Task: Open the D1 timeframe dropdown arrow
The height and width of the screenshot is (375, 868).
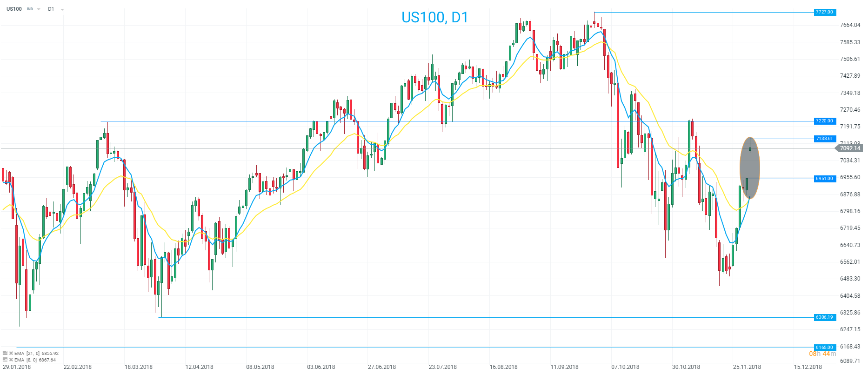Action: coord(62,9)
